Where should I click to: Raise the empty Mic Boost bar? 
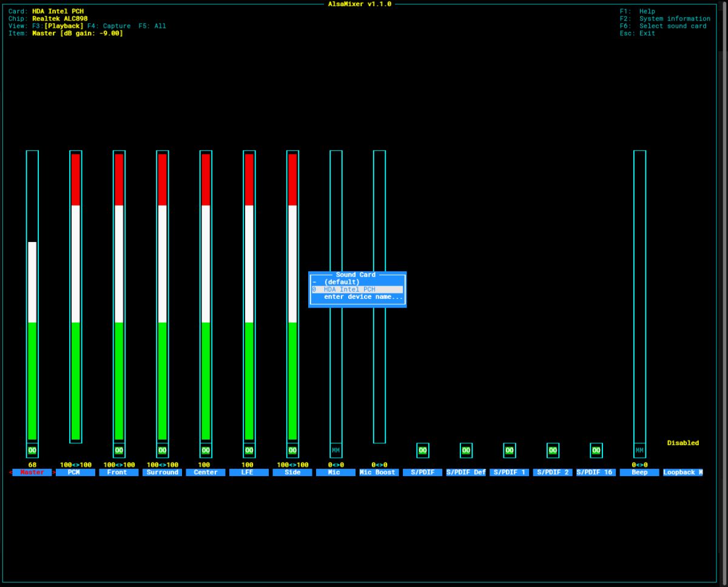[x=379, y=297]
